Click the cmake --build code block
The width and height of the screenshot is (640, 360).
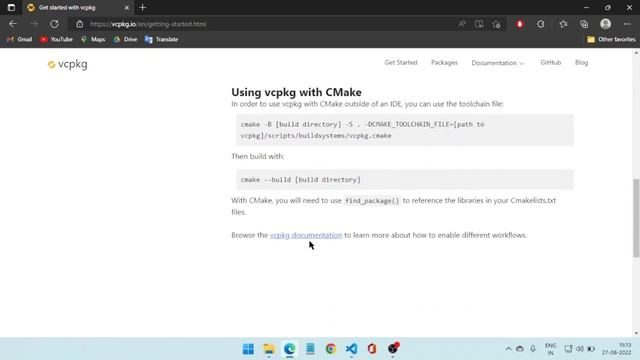[x=404, y=180]
